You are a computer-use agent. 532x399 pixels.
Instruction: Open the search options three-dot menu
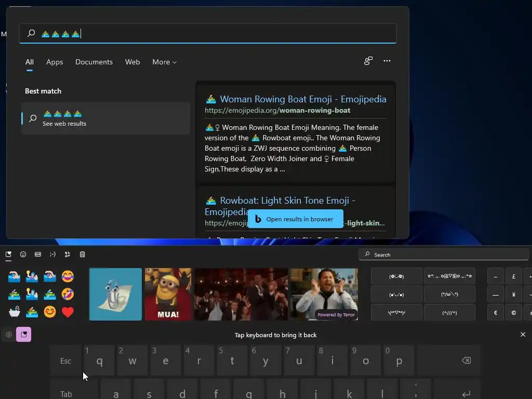coord(387,61)
